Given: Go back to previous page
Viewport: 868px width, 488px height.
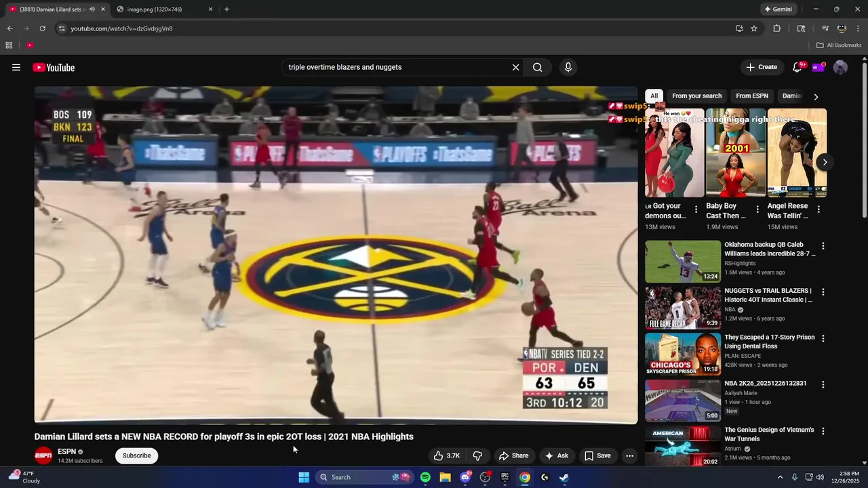Looking at the screenshot, I should point(9,28).
